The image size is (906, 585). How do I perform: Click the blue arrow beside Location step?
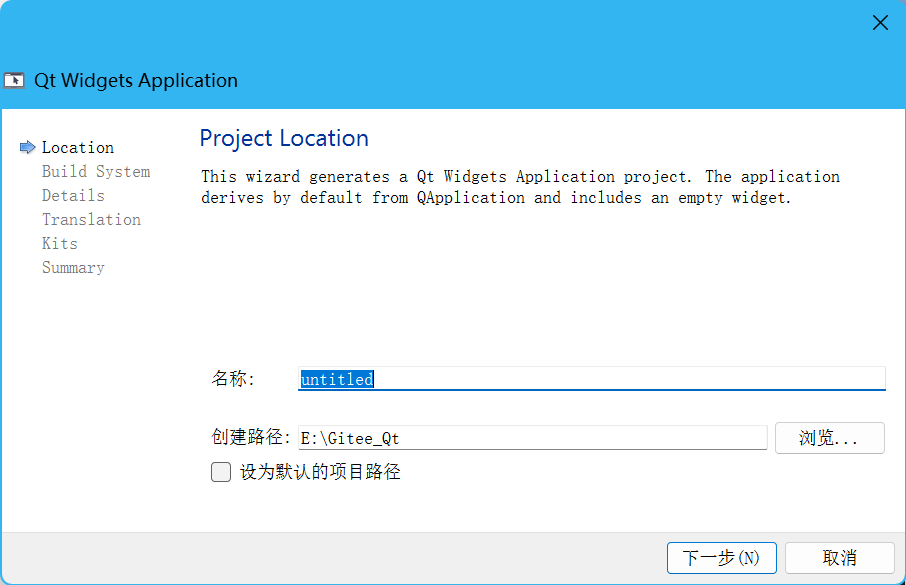pos(27,147)
